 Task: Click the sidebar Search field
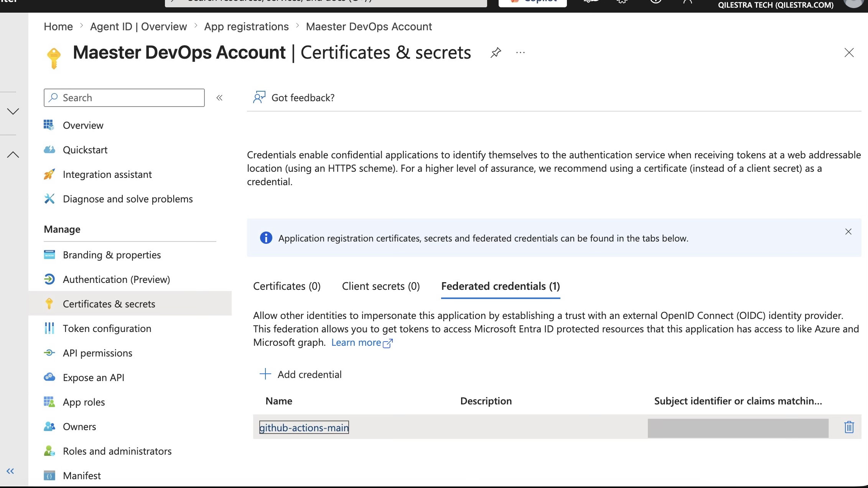click(124, 98)
